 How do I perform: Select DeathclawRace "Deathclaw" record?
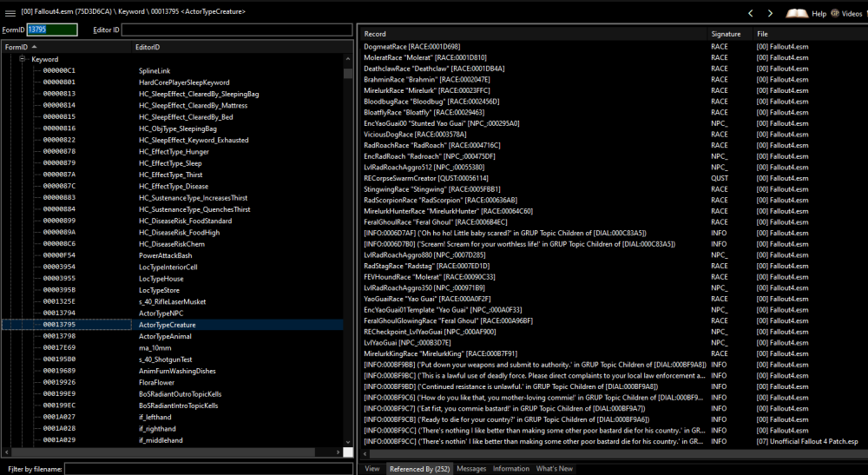pos(614,69)
